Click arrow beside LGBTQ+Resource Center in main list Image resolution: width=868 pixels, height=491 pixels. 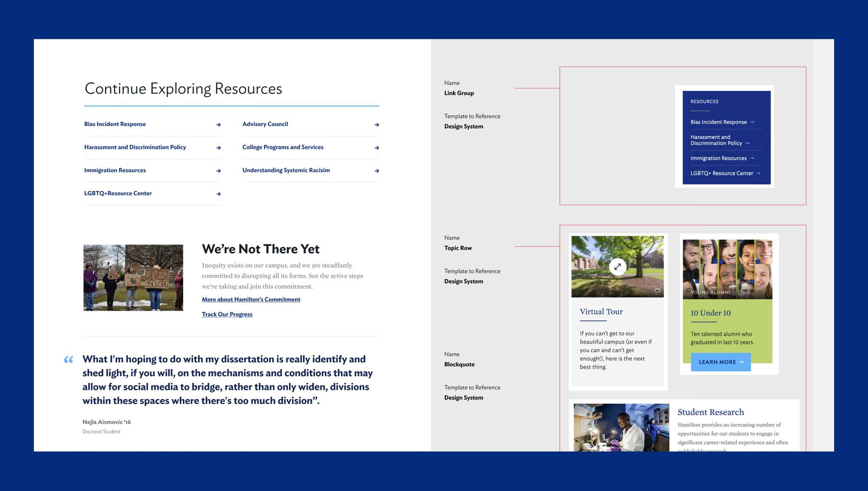(x=219, y=194)
